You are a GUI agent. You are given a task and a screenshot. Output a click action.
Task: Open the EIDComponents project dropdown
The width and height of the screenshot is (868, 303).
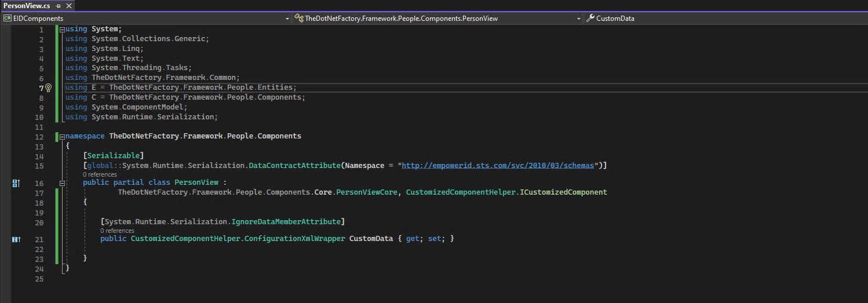click(x=147, y=19)
